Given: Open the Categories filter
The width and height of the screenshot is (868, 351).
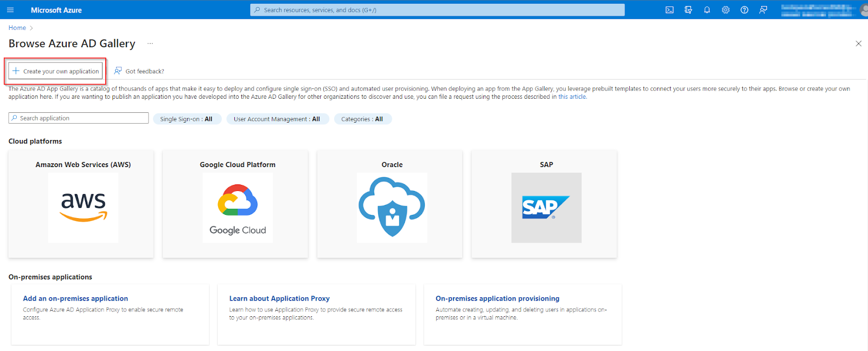Looking at the screenshot, I should coord(362,119).
